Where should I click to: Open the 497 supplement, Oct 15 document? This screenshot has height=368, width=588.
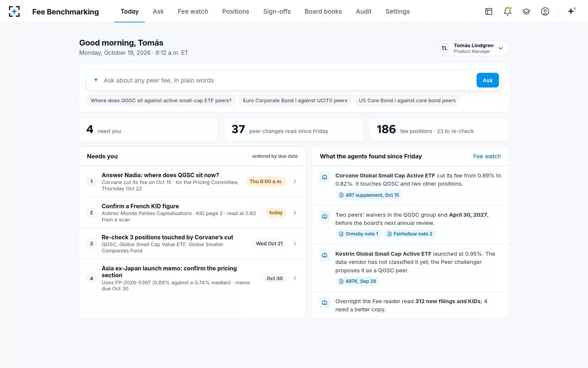369,195
